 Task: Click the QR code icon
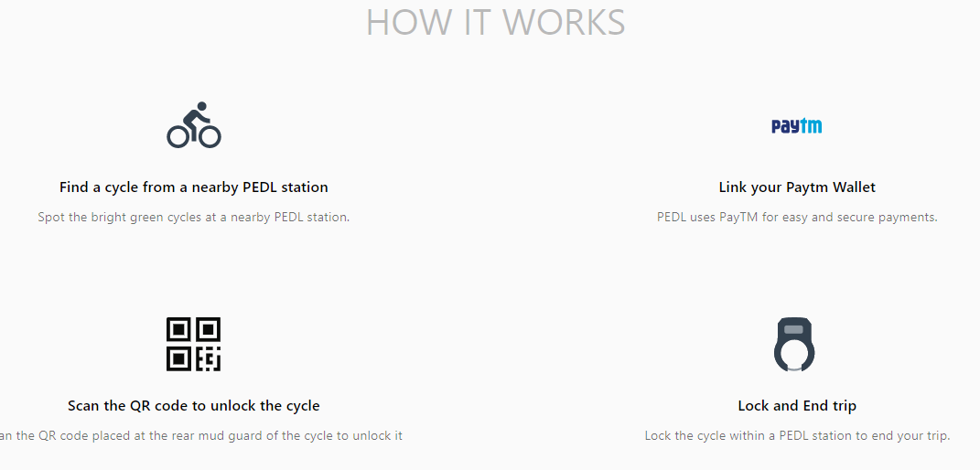pyautogui.click(x=194, y=344)
